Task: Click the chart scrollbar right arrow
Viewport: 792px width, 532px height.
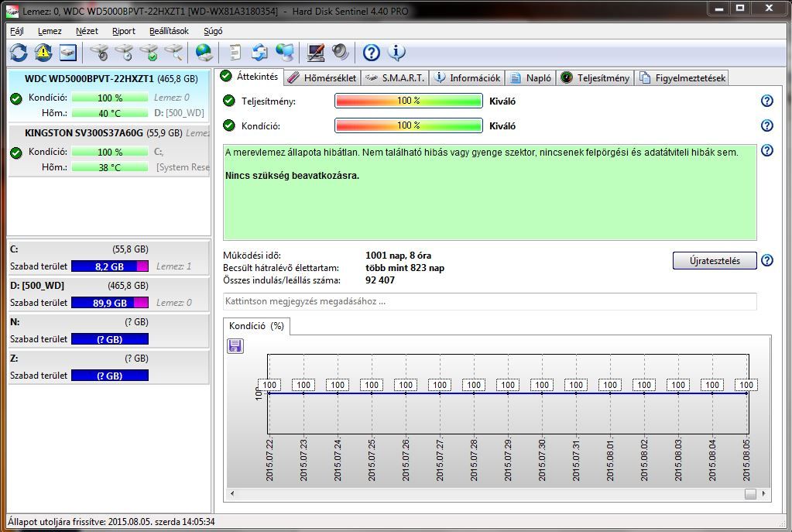Action: [x=763, y=493]
